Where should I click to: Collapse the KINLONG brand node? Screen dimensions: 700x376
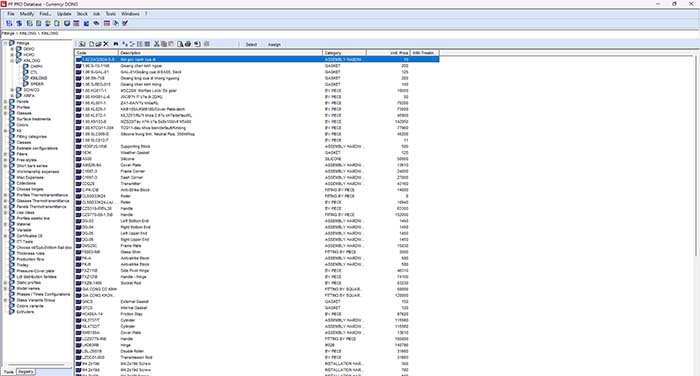12,61
